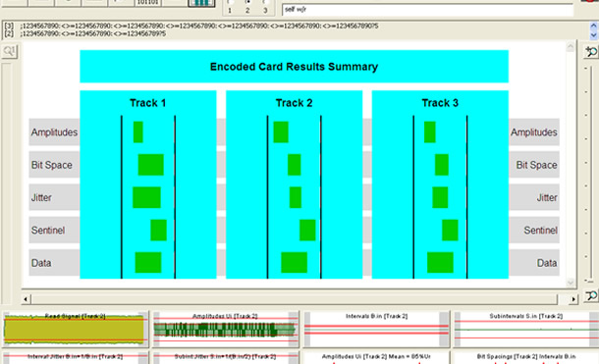599x364 pixels.
Task: Open the Read Signal [Track 2] thumbnail
Action: click(x=76, y=330)
